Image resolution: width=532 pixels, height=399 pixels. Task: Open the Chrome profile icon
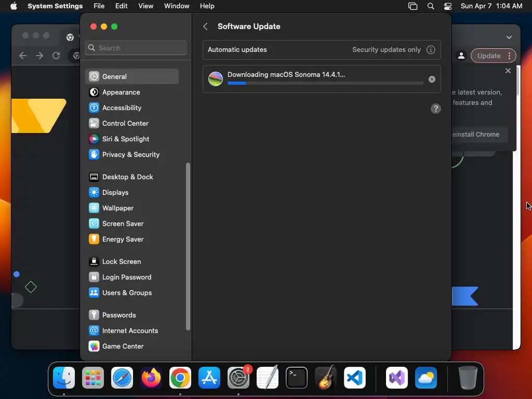point(461,56)
